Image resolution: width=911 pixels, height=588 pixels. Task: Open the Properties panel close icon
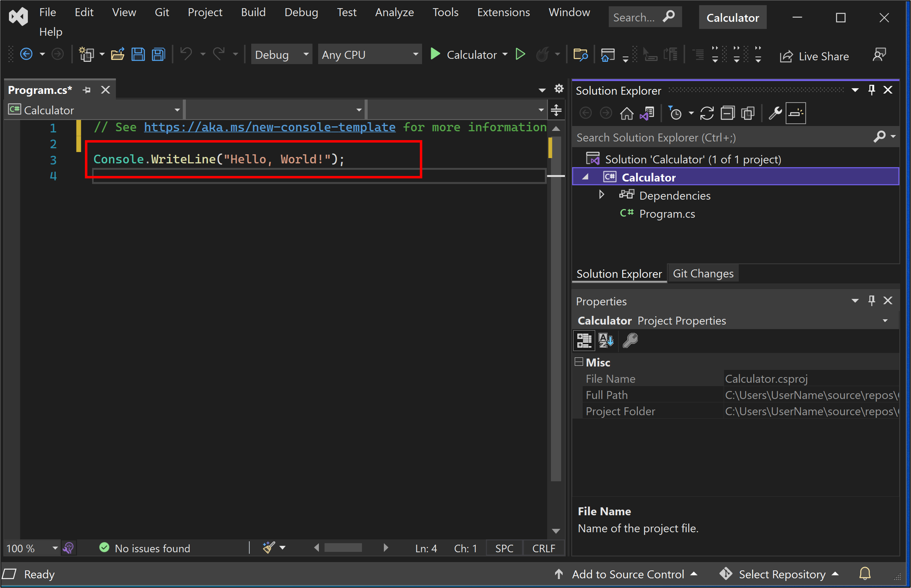coord(888,301)
